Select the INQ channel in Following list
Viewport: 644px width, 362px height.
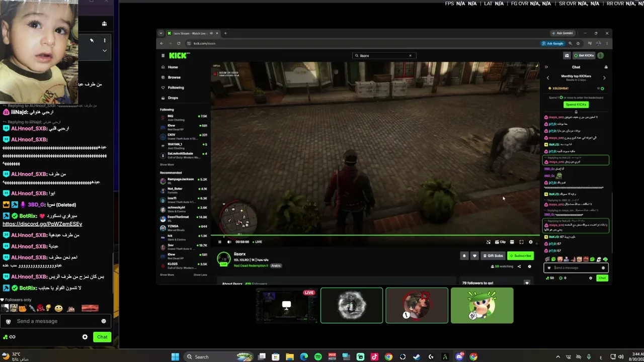[183, 118]
